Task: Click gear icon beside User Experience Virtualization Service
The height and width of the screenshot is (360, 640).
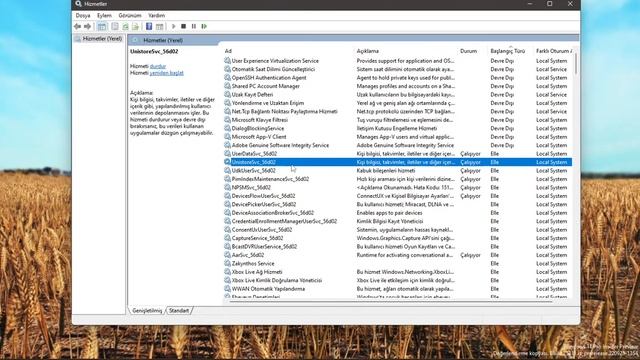Action: click(227, 60)
